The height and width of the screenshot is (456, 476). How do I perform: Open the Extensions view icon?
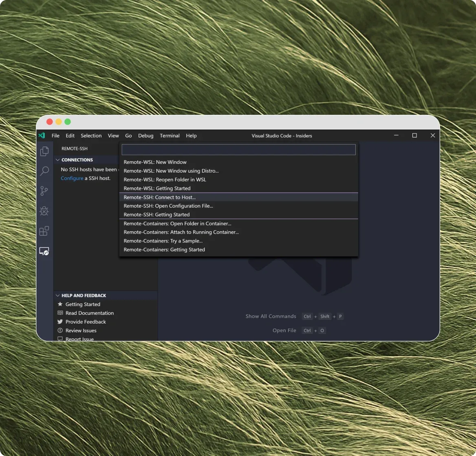44,231
